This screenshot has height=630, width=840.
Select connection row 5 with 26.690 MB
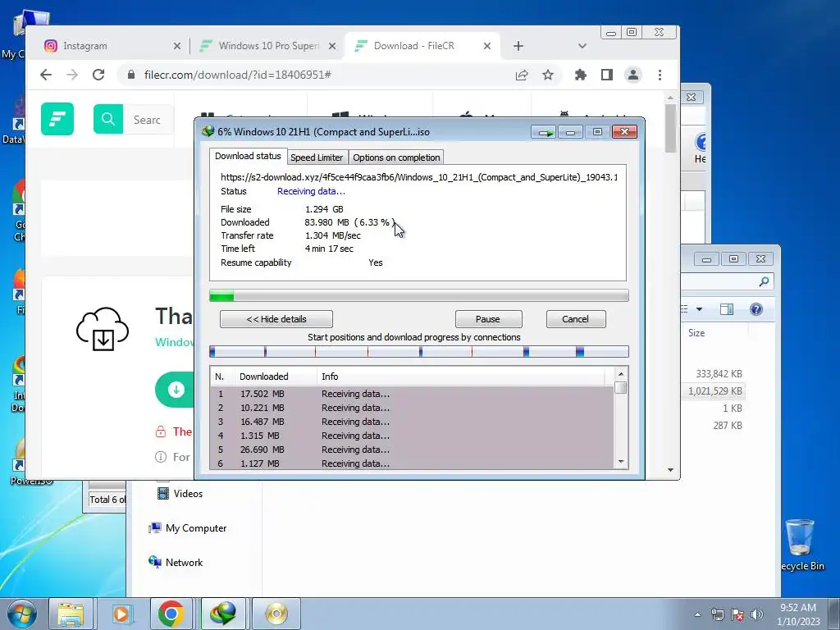click(x=412, y=450)
